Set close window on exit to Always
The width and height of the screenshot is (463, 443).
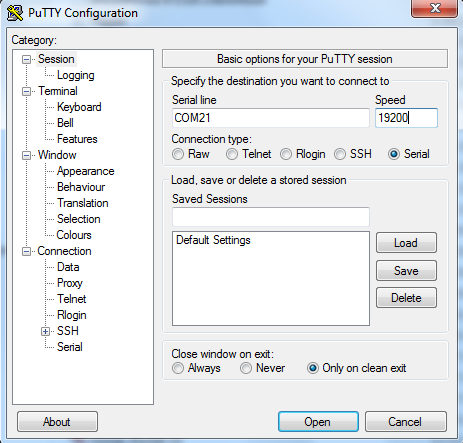(178, 368)
